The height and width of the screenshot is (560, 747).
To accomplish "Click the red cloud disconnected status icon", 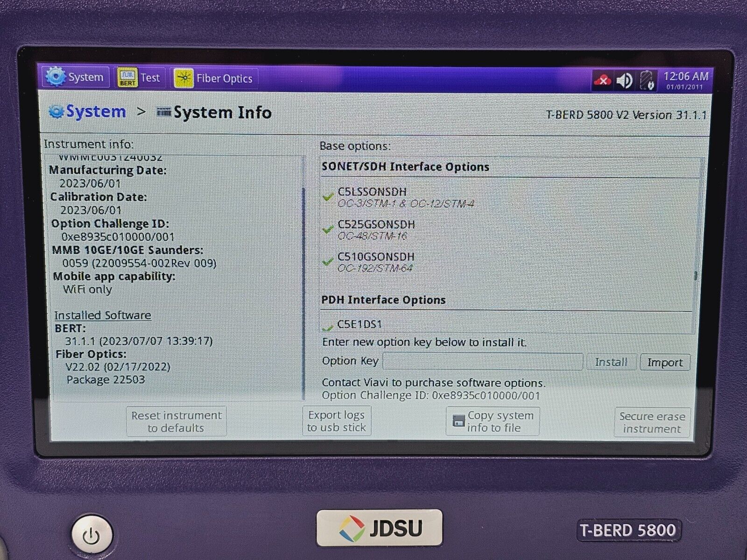I will pos(602,81).
